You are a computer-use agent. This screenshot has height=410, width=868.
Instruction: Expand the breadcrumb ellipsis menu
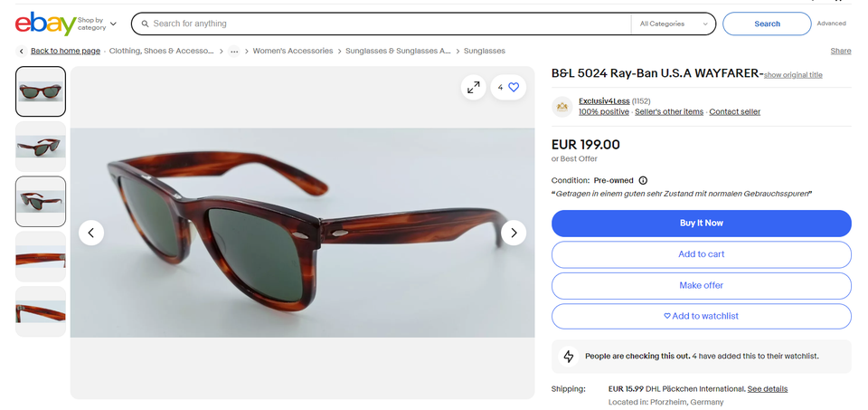(234, 51)
